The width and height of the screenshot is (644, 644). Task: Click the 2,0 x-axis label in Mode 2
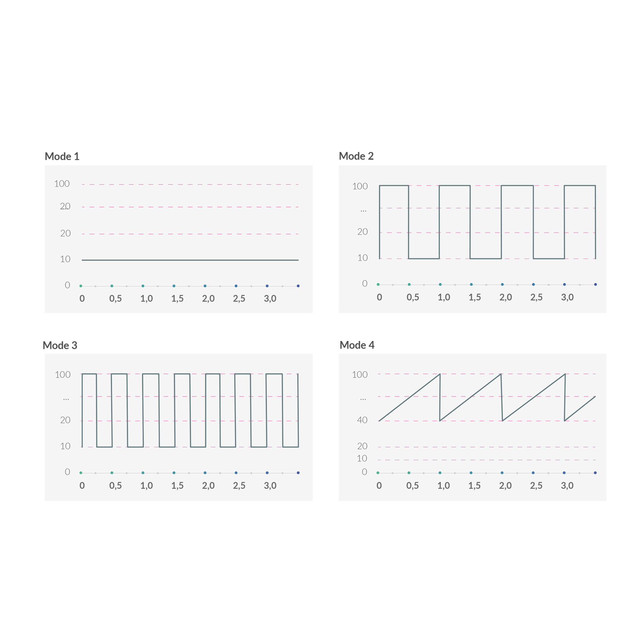click(x=506, y=297)
